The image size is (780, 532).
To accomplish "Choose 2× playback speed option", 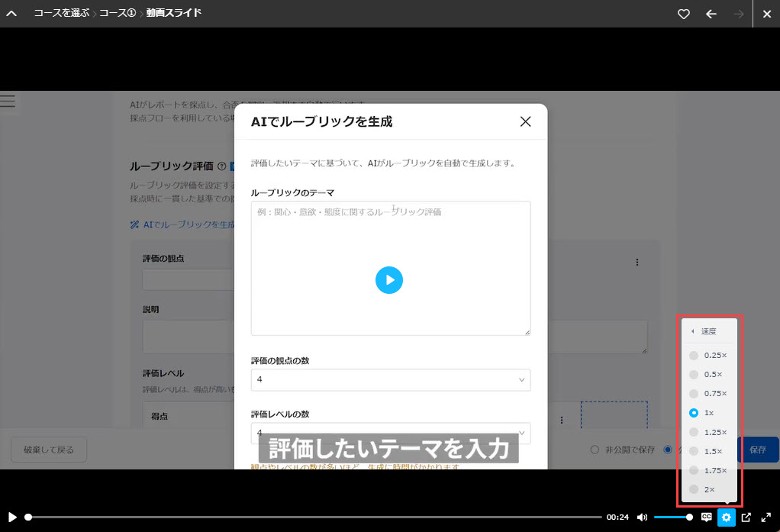I will tap(708, 489).
